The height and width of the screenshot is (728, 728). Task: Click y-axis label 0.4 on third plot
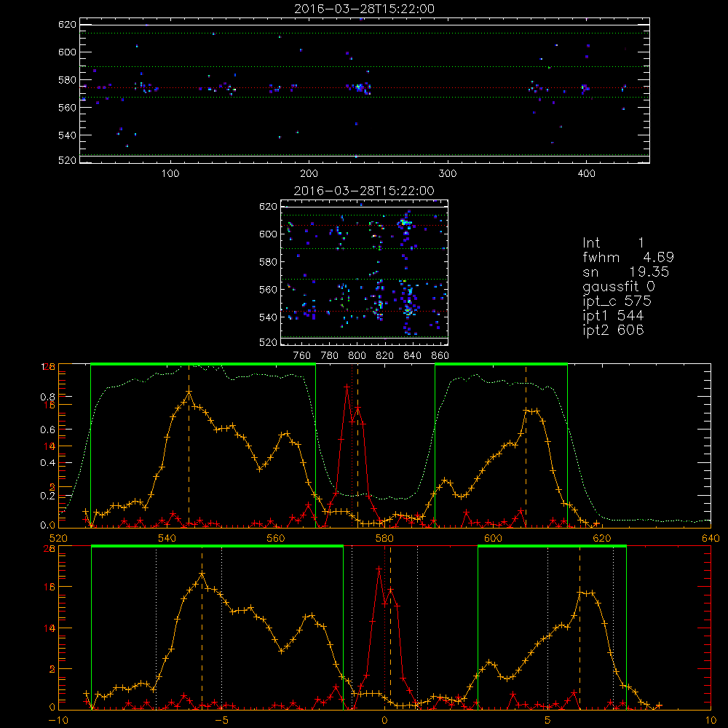pos(47,463)
